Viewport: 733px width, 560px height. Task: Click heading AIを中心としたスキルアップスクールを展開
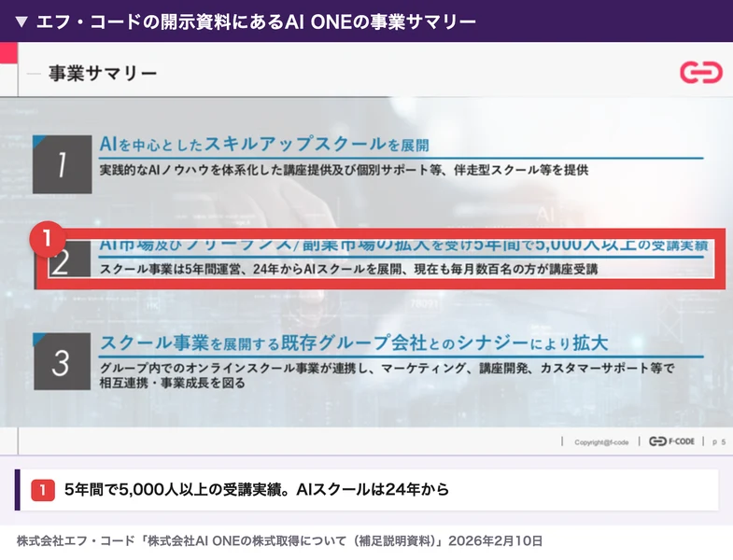(x=264, y=145)
